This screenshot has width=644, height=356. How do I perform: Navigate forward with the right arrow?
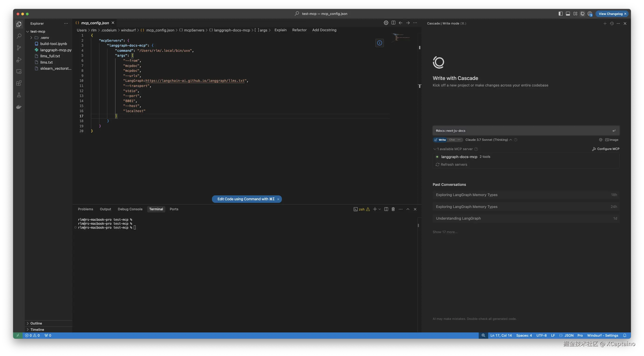[x=408, y=23]
